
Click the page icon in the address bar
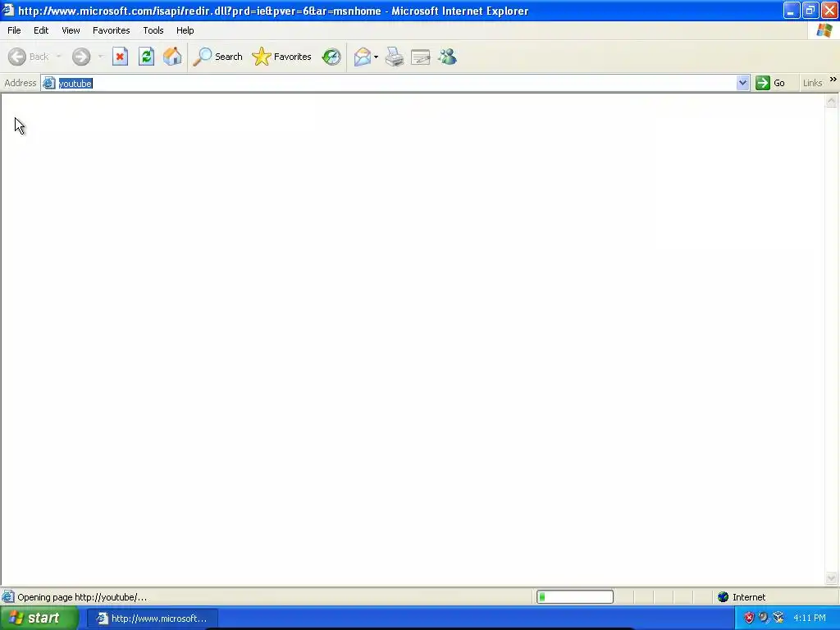pos(48,83)
